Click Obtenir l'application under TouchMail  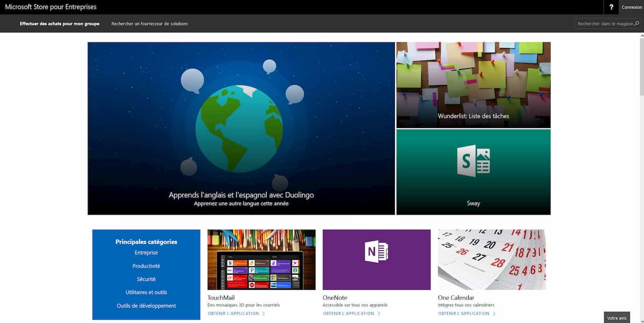(233, 314)
